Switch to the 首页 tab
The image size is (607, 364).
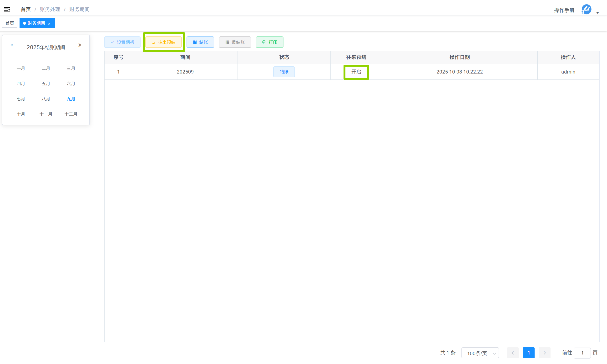pyautogui.click(x=10, y=23)
